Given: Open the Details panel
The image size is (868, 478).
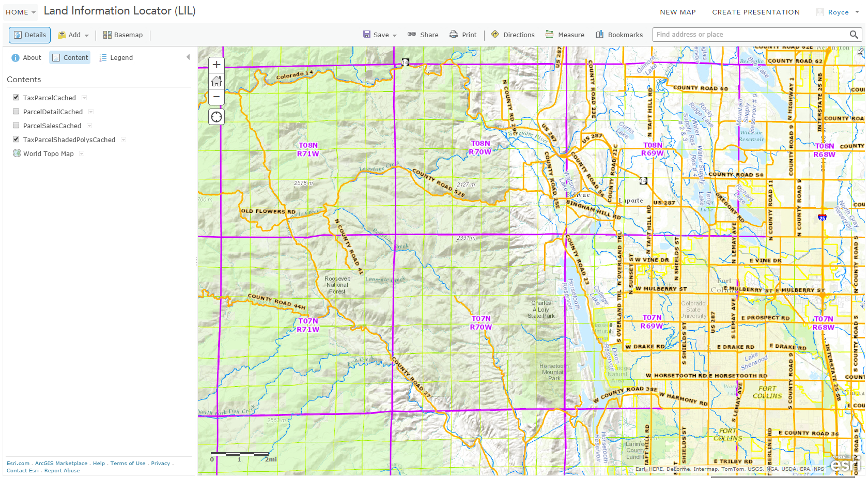Looking at the screenshot, I should click(29, 35).
